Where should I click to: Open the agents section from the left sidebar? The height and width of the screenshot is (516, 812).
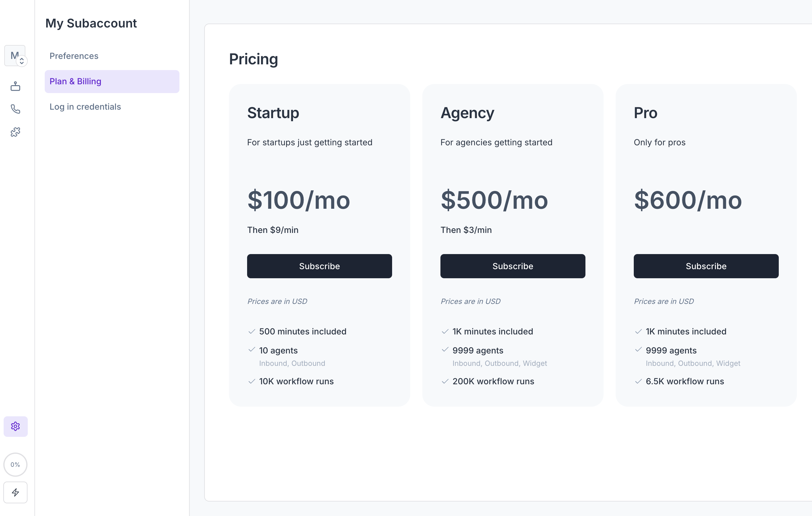pos(15,86)
